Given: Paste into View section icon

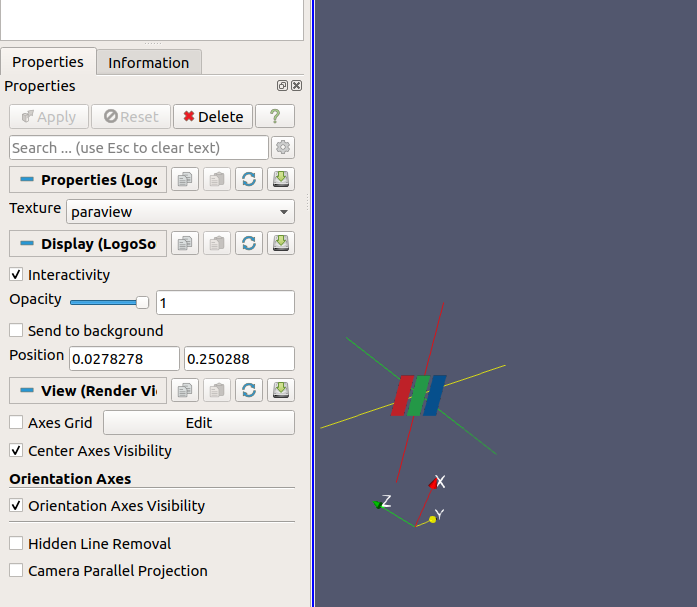Looking at the screenshot, I should [217, 390].
